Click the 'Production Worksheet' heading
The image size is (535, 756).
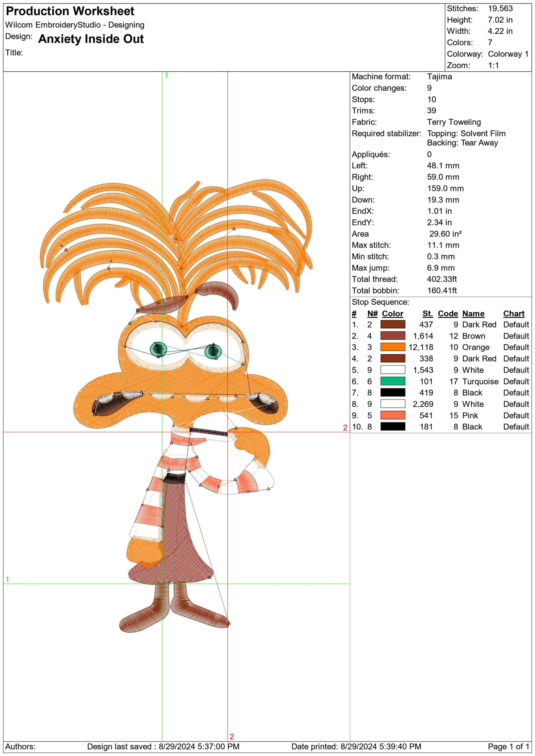tap(70, 11)
